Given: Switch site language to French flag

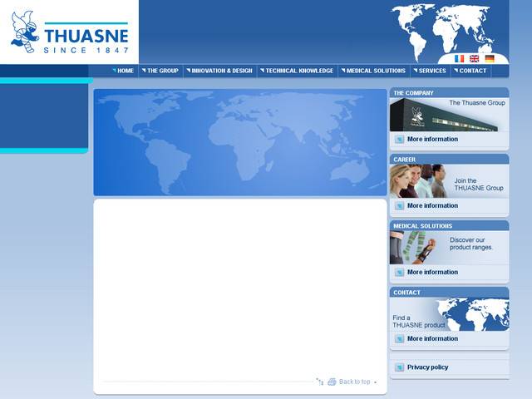Looking at the screenshot, I should (x=459, y=59).
